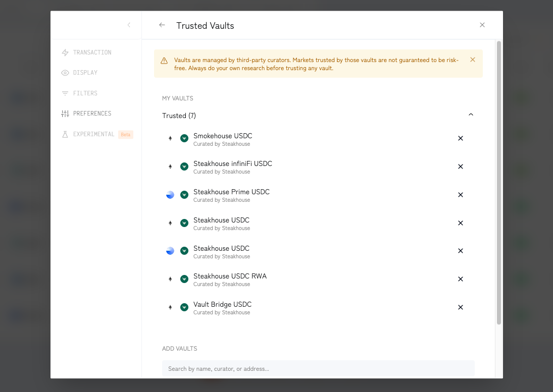The height and width of the screenshot is (392, 553).
Task: Click the dialog's vertical scrollbar
Action: click(x=498, y=183)
